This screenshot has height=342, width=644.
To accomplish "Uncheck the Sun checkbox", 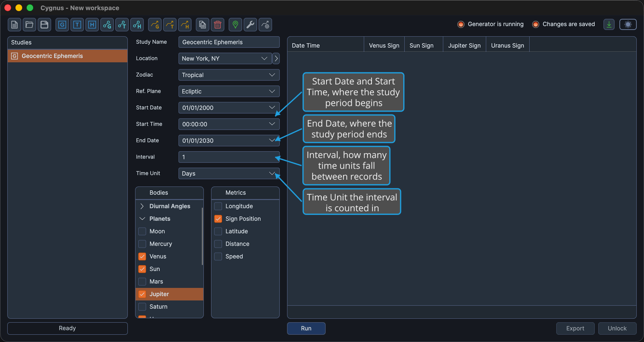I will [142, 269].
